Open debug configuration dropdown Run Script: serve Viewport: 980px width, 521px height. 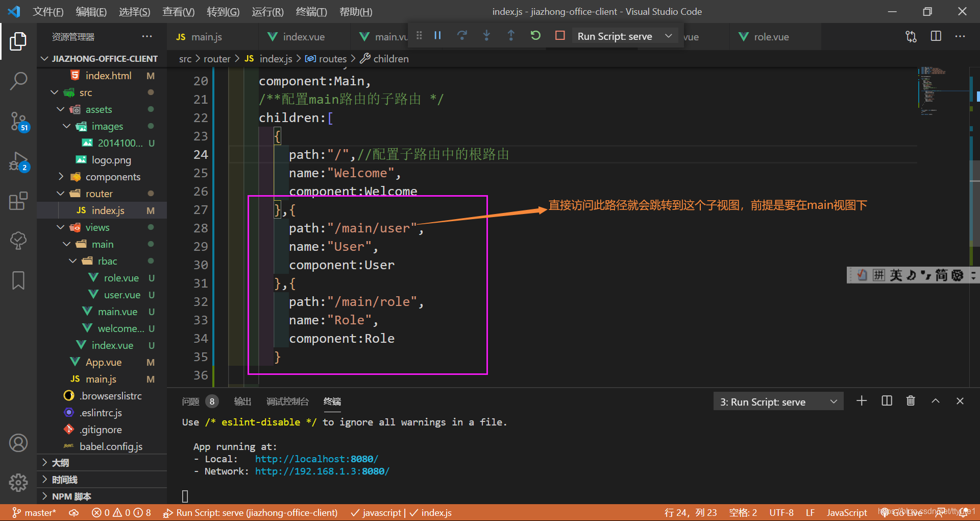click(625, 36)
